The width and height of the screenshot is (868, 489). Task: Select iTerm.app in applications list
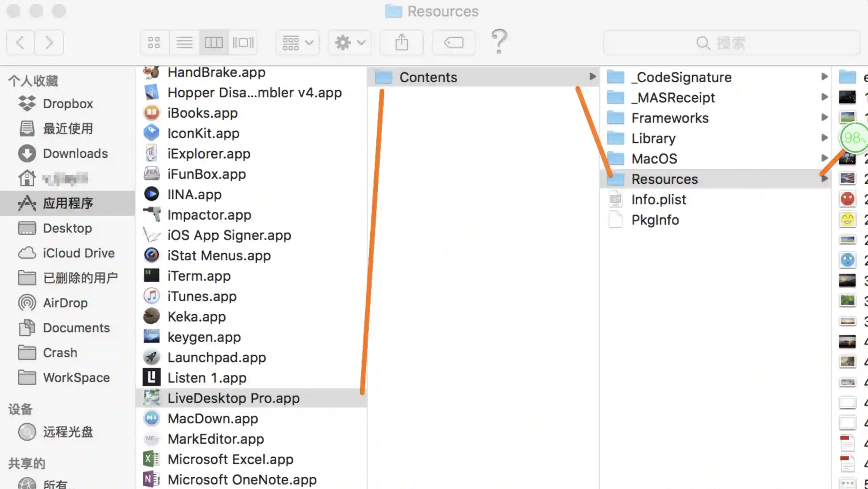coord(199,276)
